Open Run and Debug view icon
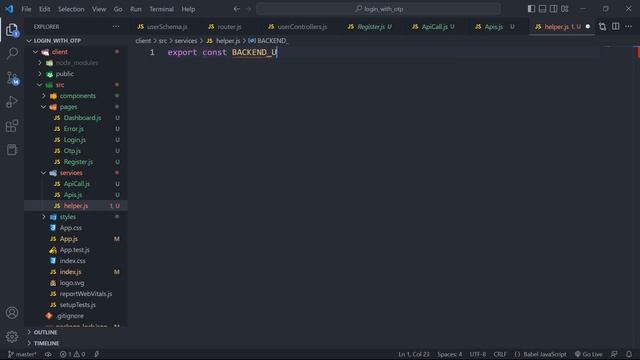Viewport: 640px width, 360px height. point(12,102)
